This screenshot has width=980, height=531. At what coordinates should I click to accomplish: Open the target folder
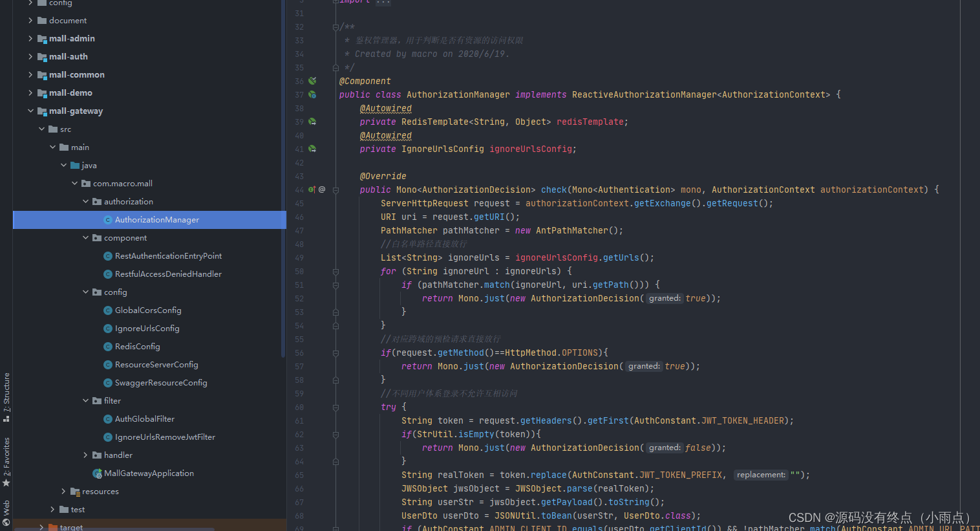(71, 527)
